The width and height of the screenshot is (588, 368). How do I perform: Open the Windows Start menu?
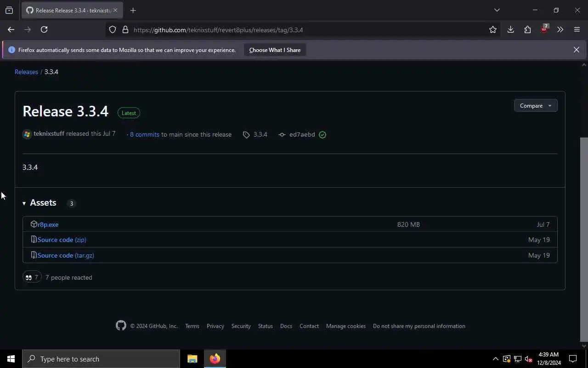(11, 359)
